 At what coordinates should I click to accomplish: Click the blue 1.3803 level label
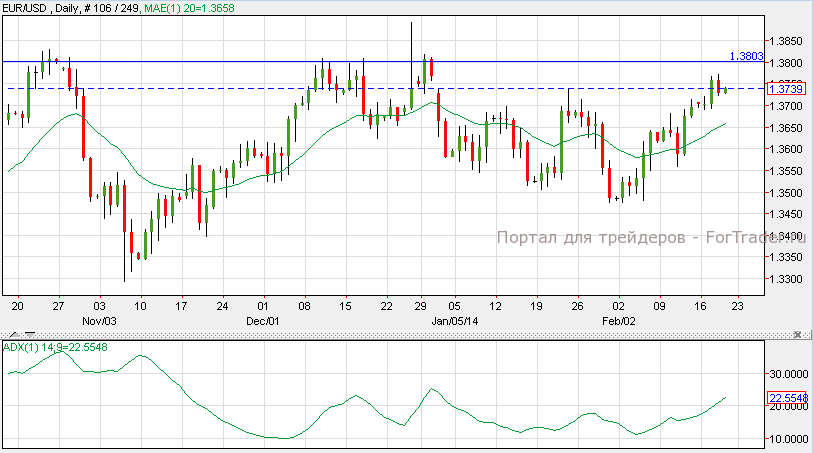tap(746, 56)
